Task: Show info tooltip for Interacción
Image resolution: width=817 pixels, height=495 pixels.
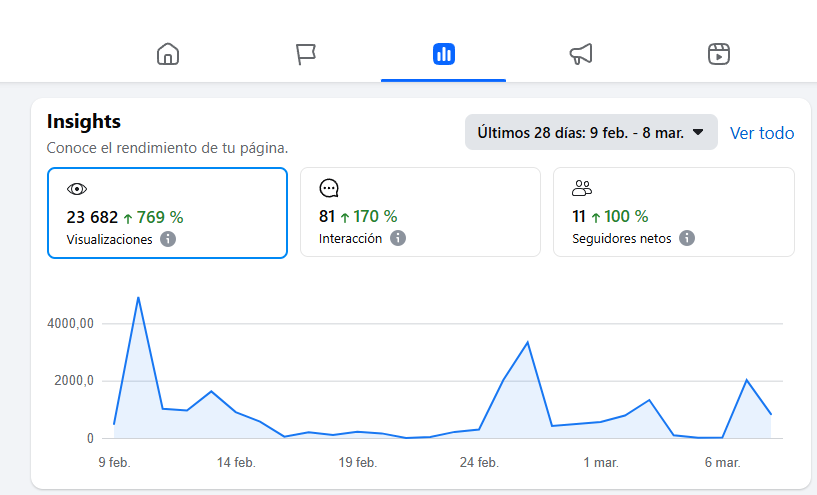Action: pos(398,238)
